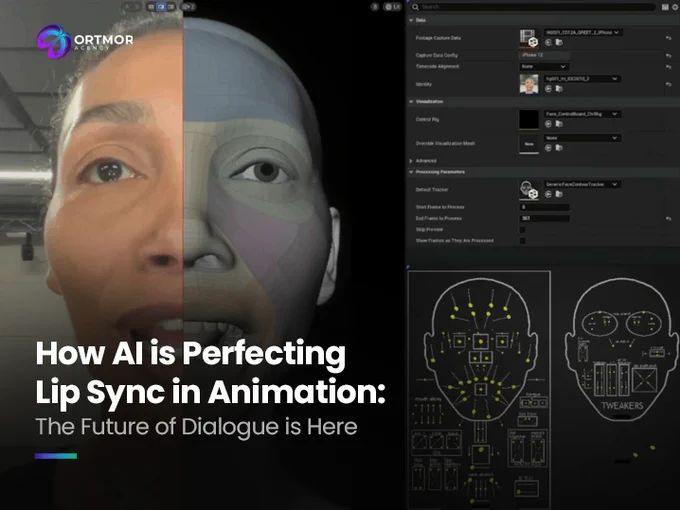Click the ORTMOR Agency logo

click(x=85, y=42)
